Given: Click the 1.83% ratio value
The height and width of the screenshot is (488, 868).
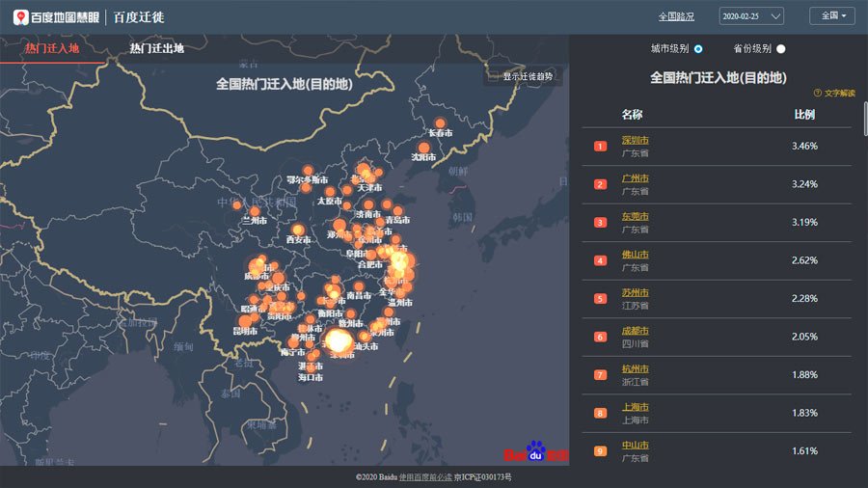Looking at the screenshot, I should 804,413.
